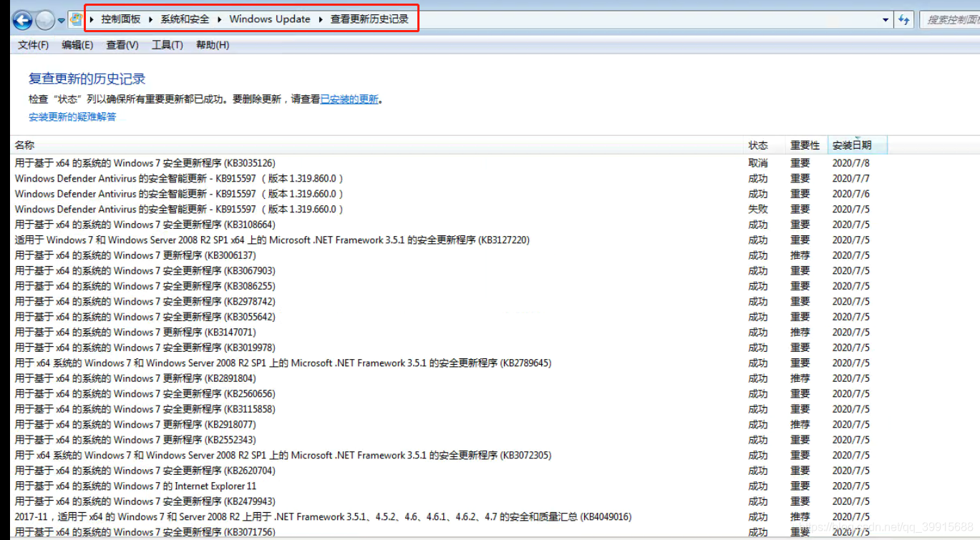The width and height of the screenshot is (980, 540).
Task: Open the address bar history dropdown
Action: [886, 20]
